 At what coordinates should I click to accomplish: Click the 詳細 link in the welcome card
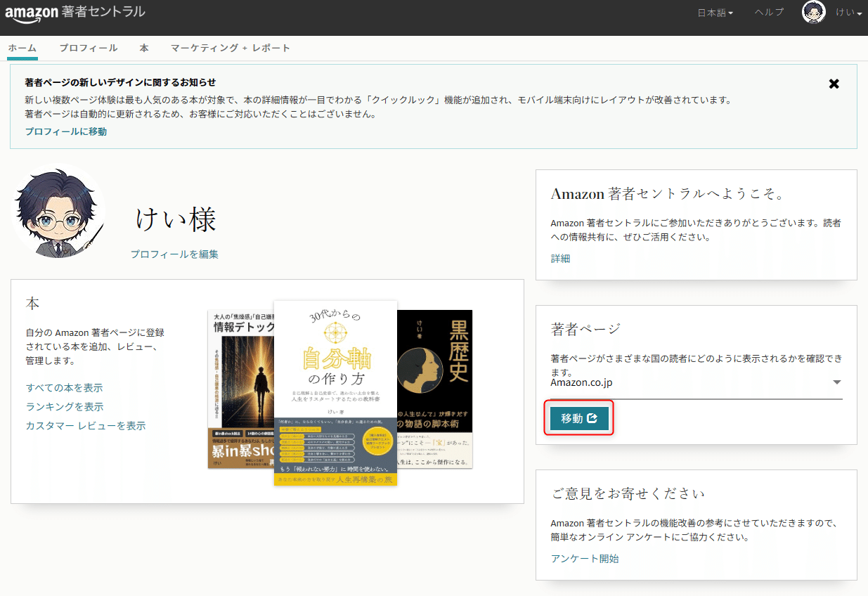click(560, 259)
